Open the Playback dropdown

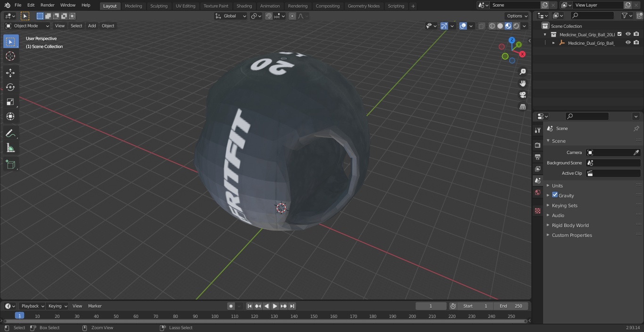32,306
